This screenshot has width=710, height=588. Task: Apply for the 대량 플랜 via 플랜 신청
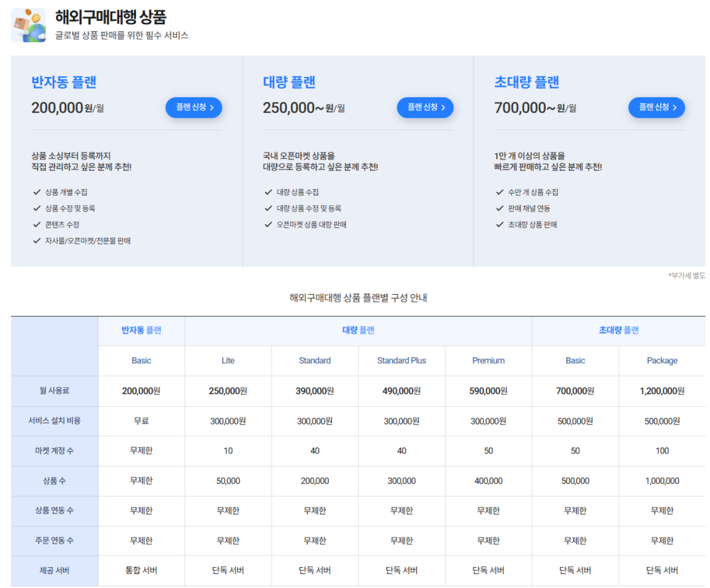[425, 107]
